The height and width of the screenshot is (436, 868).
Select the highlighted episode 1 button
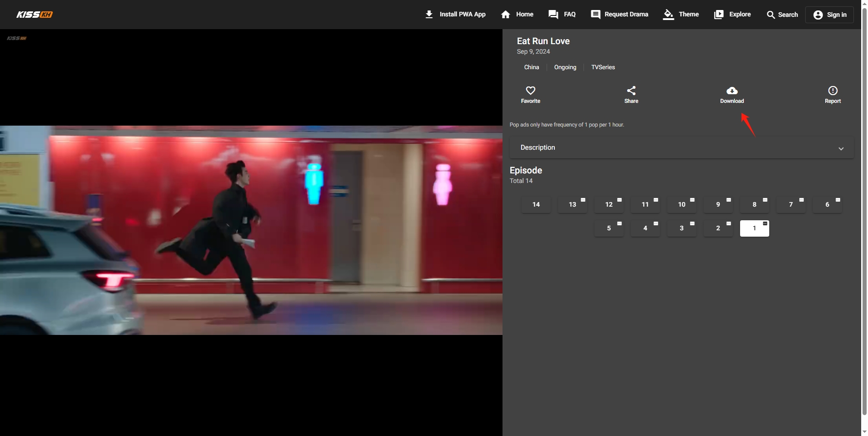coord(754,228)
